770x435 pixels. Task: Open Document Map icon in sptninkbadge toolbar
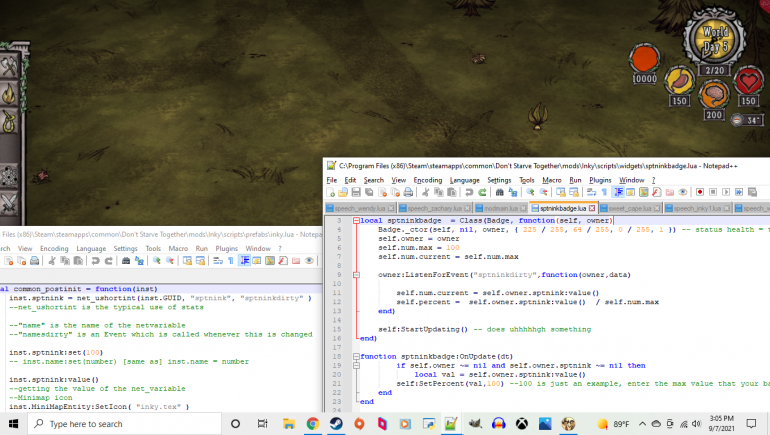[x=644, y=192]
